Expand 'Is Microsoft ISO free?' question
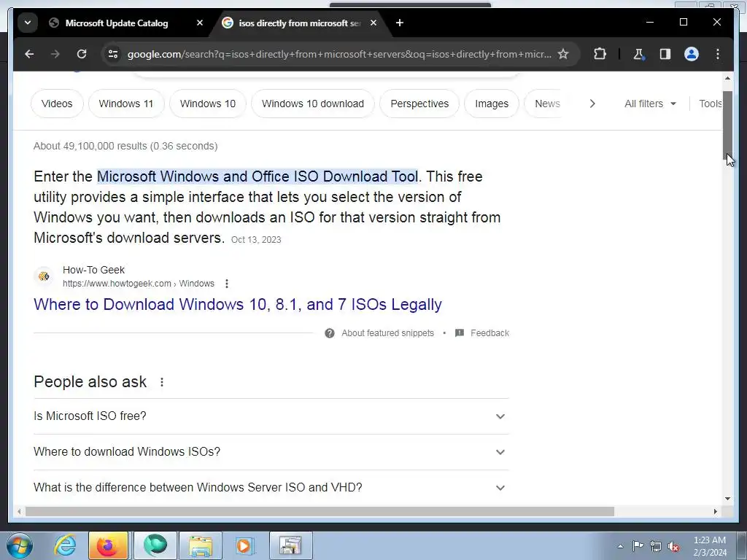 tap(271, 416)
